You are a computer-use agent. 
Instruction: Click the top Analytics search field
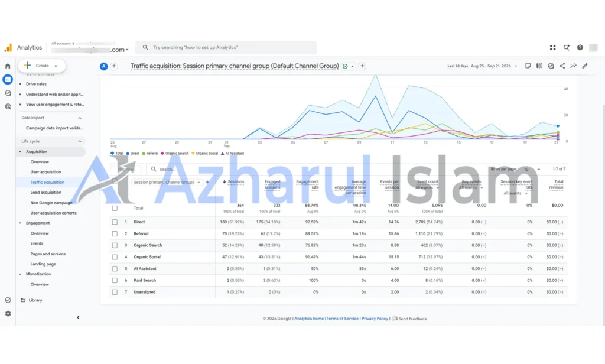pyautogui.click(x=226, y=47)
